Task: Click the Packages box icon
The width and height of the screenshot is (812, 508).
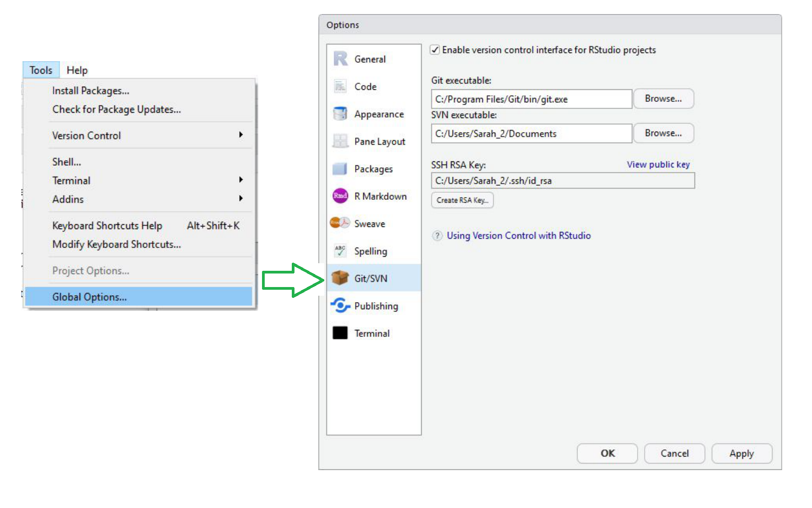Action: (340, 168)
